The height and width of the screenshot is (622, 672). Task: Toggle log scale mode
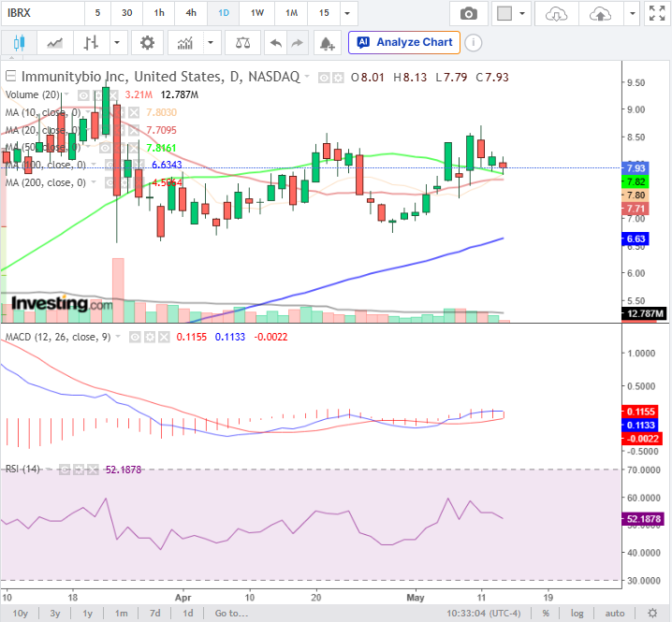(577, 613)
